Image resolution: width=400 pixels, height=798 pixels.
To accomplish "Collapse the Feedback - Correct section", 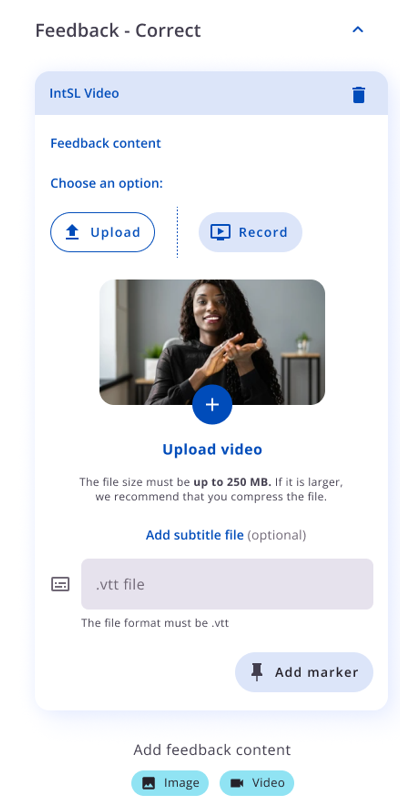I will tap(358, 30).
